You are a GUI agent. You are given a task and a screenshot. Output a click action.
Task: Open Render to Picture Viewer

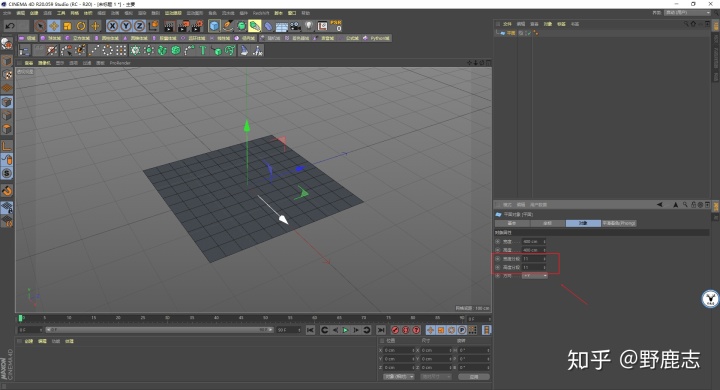tap(183, 26)
